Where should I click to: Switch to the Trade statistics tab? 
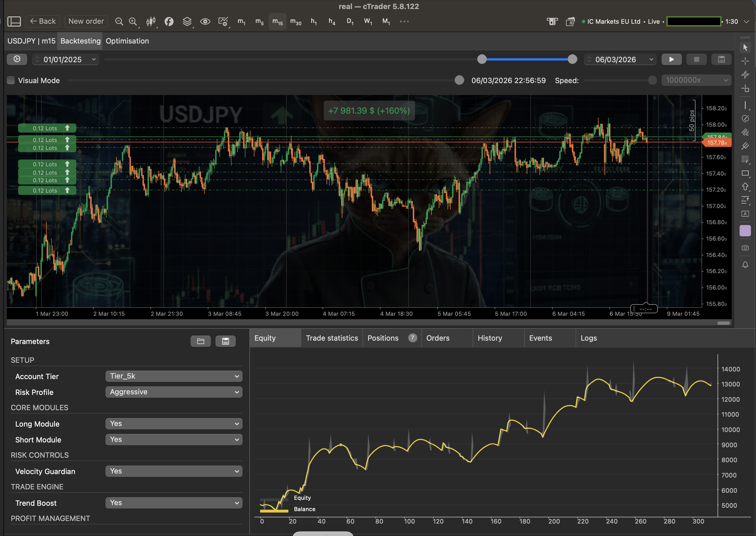click(x=332, y=338)
